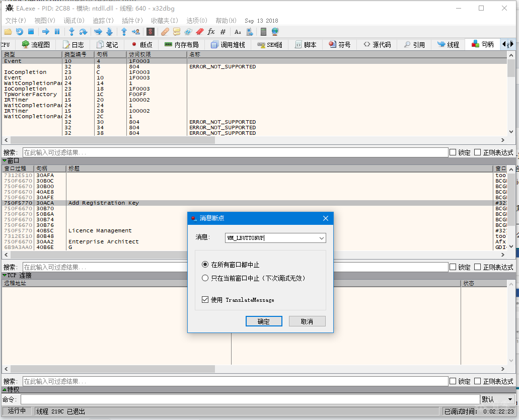
Task: Expand the 特权 section triangle
Action: click(5, 390)
